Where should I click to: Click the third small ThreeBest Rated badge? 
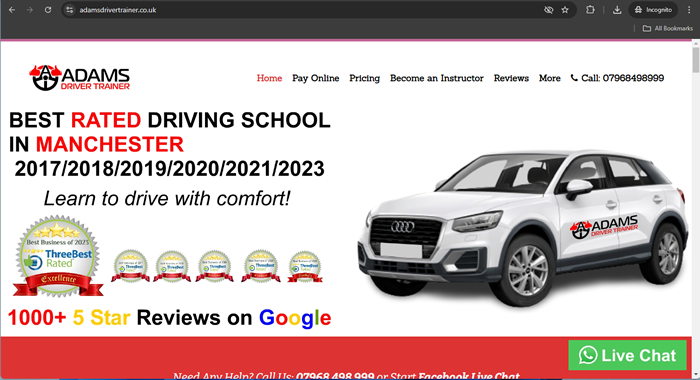(214, 266)
